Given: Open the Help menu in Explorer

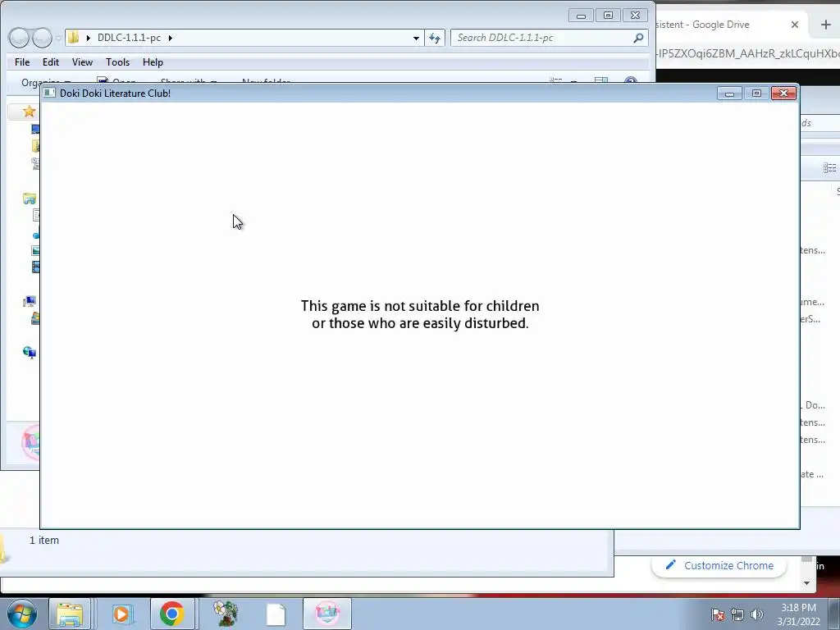Looking at the screenshot, I should click(x=153, y=62).
